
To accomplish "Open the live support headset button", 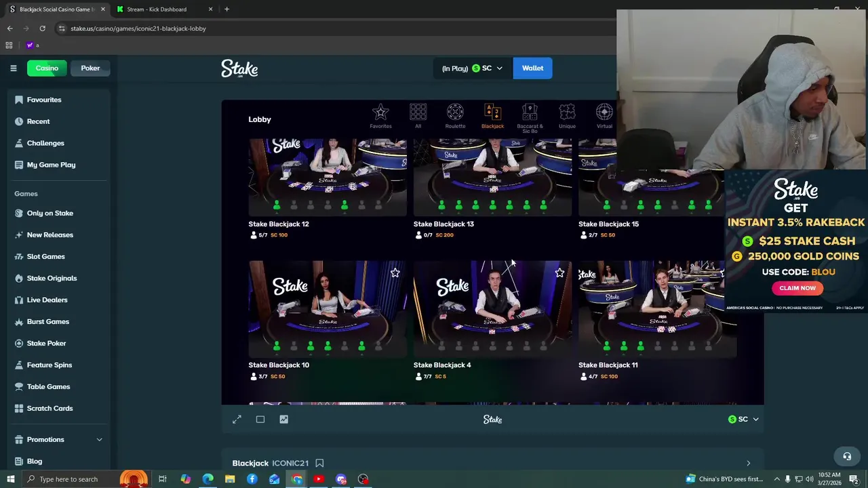I will (846, 456).
